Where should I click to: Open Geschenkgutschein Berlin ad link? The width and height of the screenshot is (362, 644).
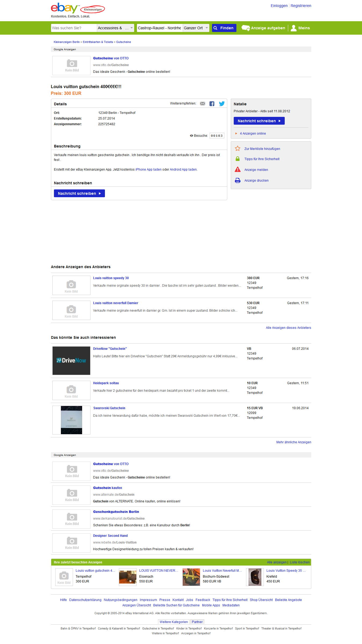pyautogui.click(x=116, y=512)
